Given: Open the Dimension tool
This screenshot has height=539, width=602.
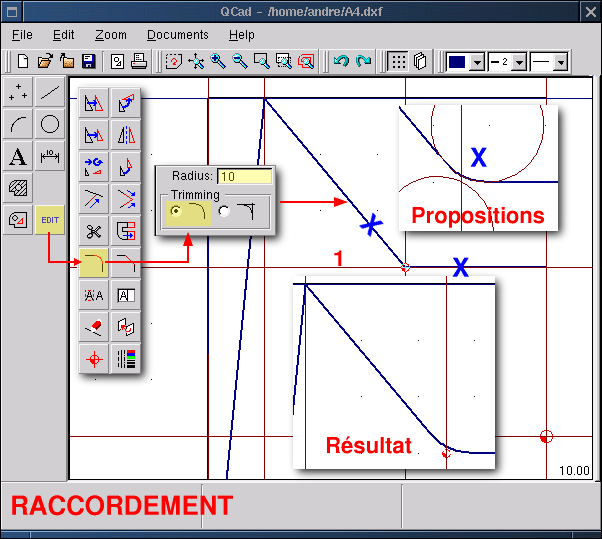Looking at the screenshot, I should 50,156.
